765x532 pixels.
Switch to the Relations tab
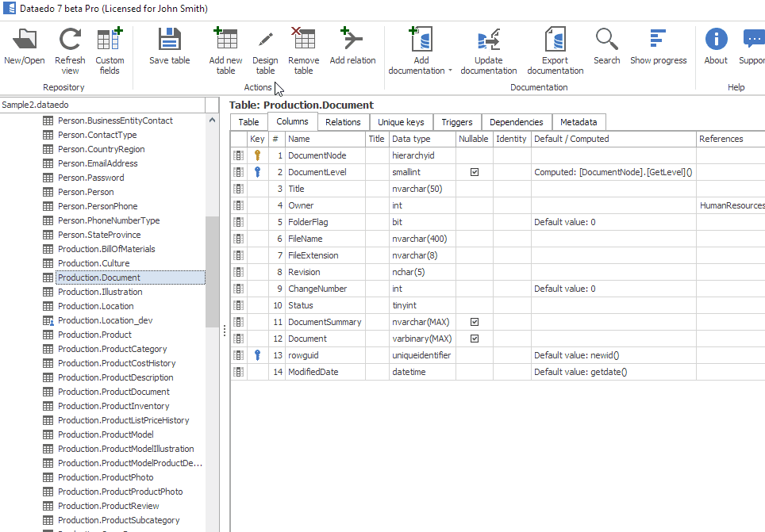tap(343, 122)
